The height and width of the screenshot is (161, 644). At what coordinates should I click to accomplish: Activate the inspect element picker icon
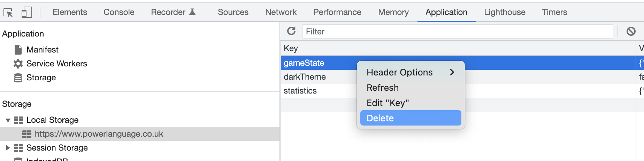click(x=8, y=13)
